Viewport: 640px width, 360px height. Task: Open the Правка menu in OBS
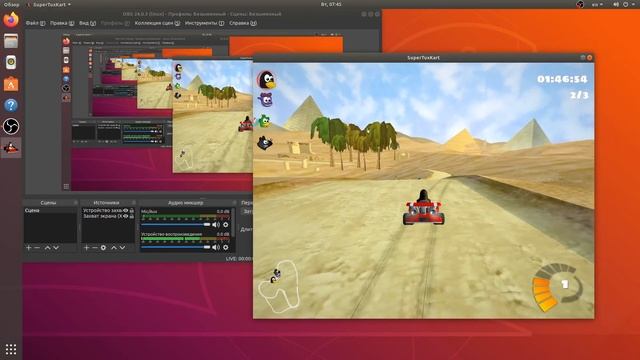pyautogui.click(x=62, y=23)
